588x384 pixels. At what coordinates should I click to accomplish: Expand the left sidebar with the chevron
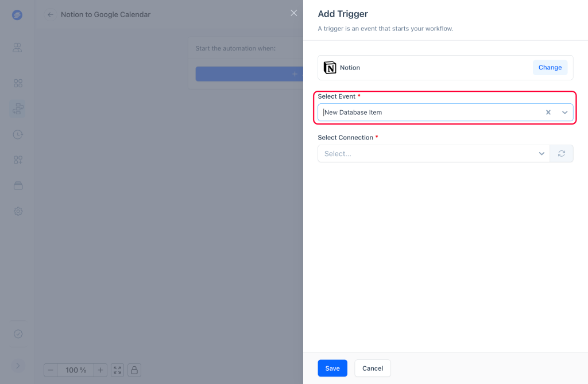[18, 366]
